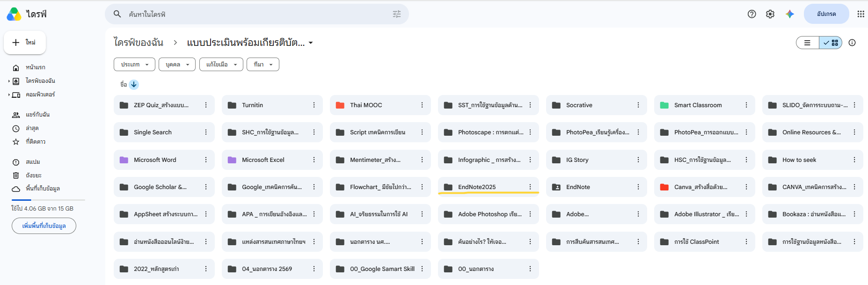Open more actions for Socrative folder
This screenshot has width=868, height=285.
point(638,105)
